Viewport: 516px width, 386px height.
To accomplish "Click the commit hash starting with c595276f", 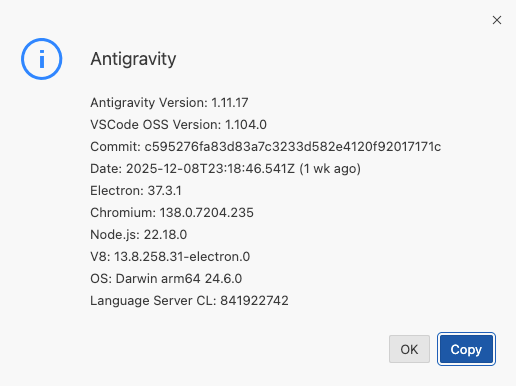I will point(293,147).
